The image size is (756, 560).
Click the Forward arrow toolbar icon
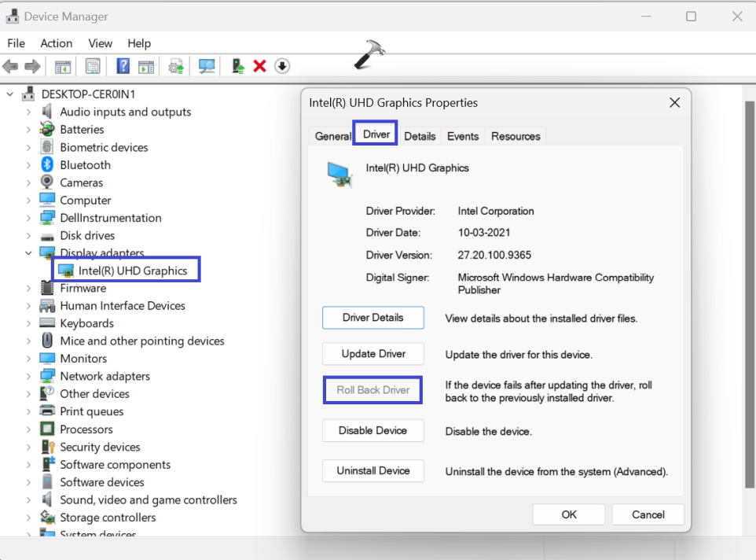click(32, 66)
